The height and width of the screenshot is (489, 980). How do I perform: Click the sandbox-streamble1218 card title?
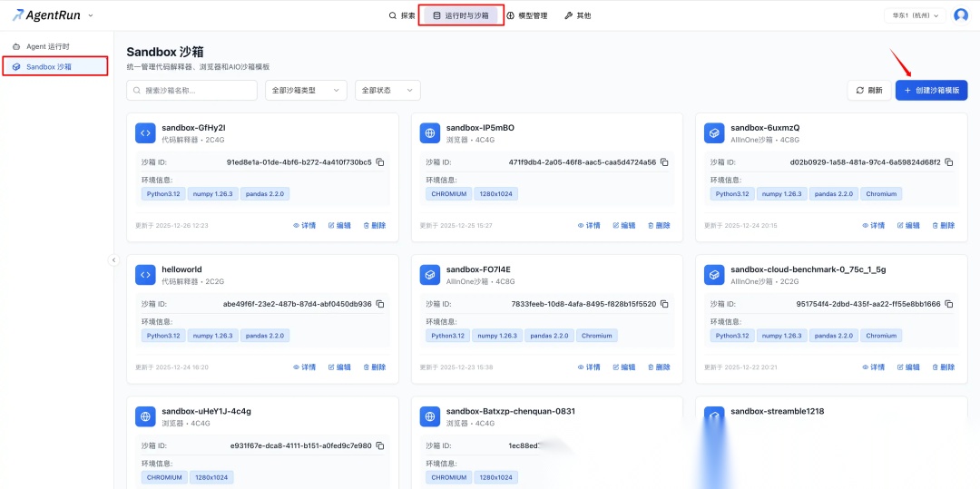click(x=777, y=412)
